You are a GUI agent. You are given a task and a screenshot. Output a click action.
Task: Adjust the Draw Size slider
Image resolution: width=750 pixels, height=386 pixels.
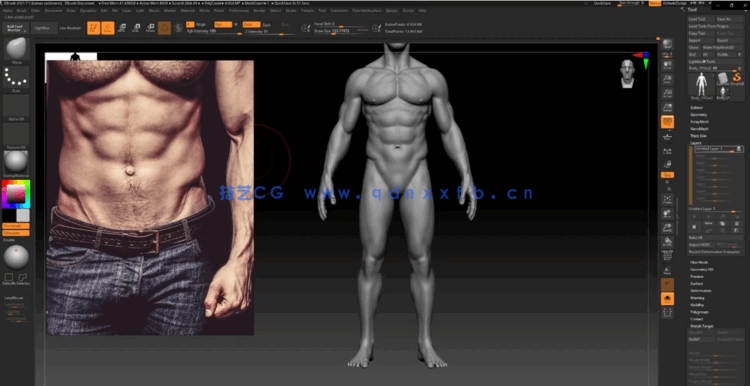coord(341,31)
